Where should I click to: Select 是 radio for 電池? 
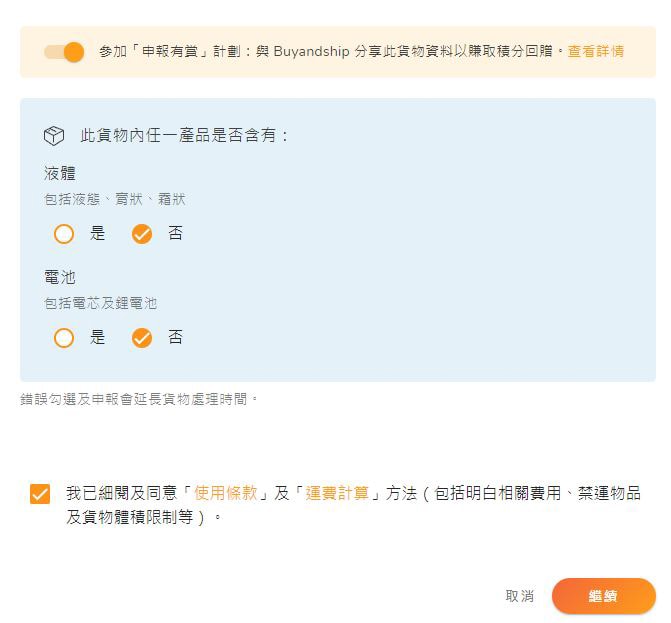tap(64, 338)
